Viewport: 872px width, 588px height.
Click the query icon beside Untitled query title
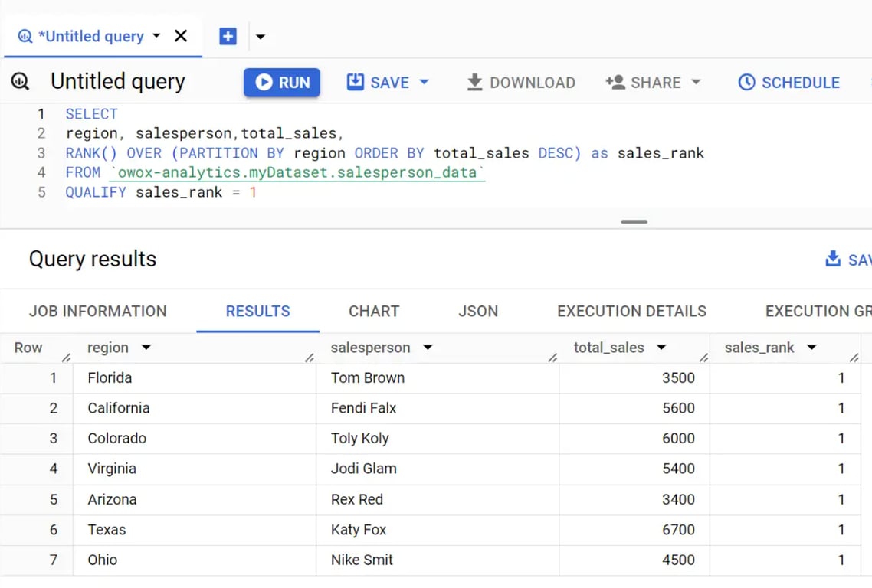point(20,82)
